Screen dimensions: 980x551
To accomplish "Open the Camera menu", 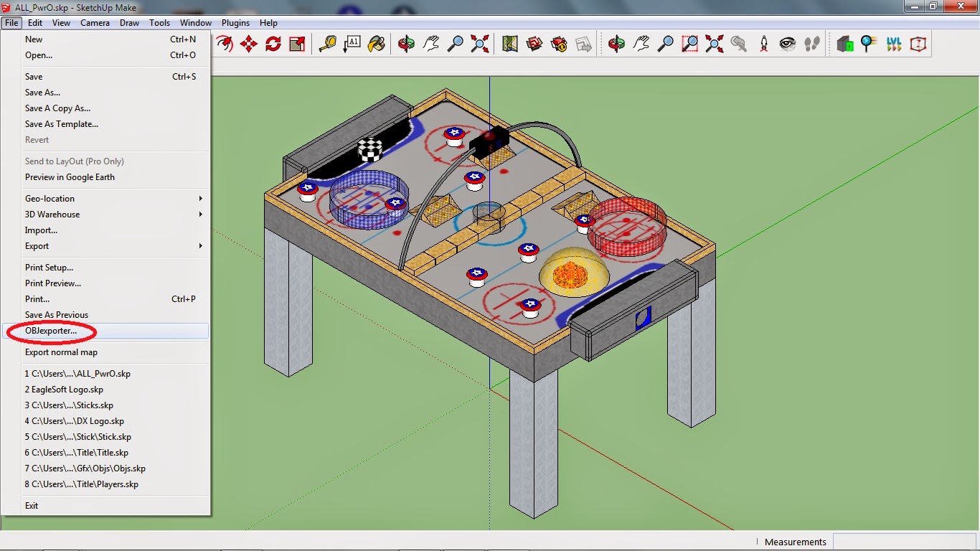I will pyautogui.click(x=95, y=23).
